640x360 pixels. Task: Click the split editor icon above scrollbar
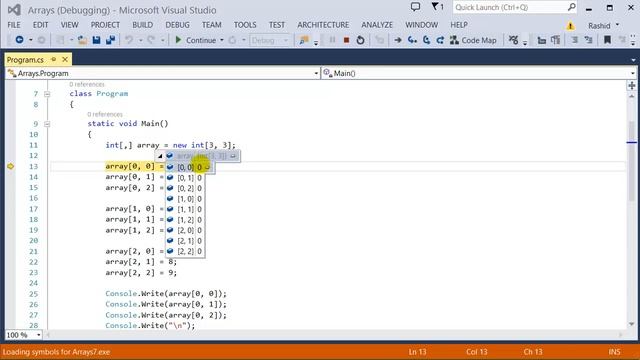[631, 85]
